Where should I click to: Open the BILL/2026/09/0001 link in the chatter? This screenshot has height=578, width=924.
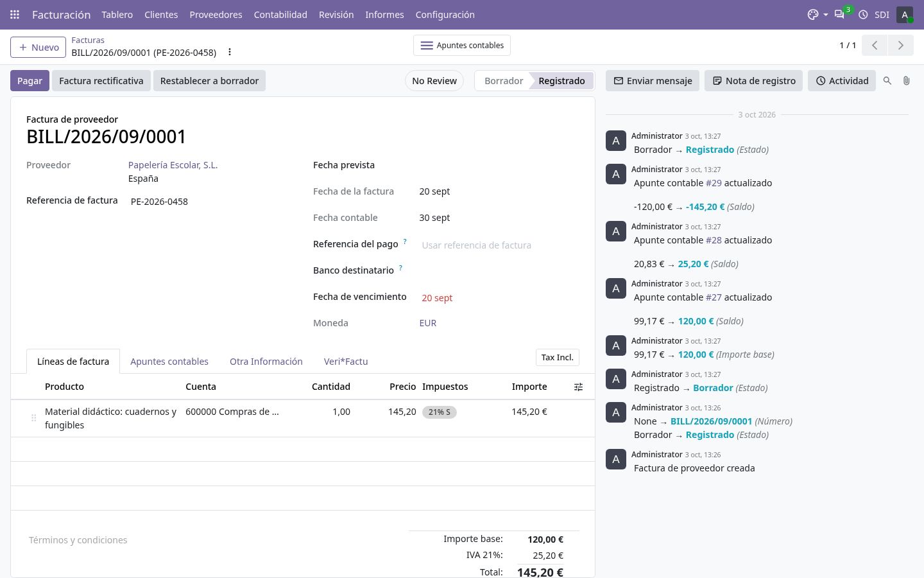(711, 421)
